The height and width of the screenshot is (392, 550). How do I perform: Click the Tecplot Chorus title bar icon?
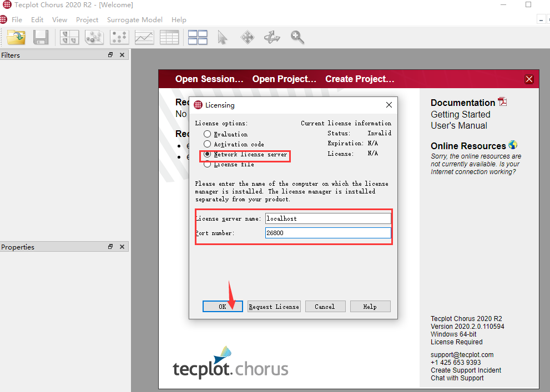click(7, 4)
